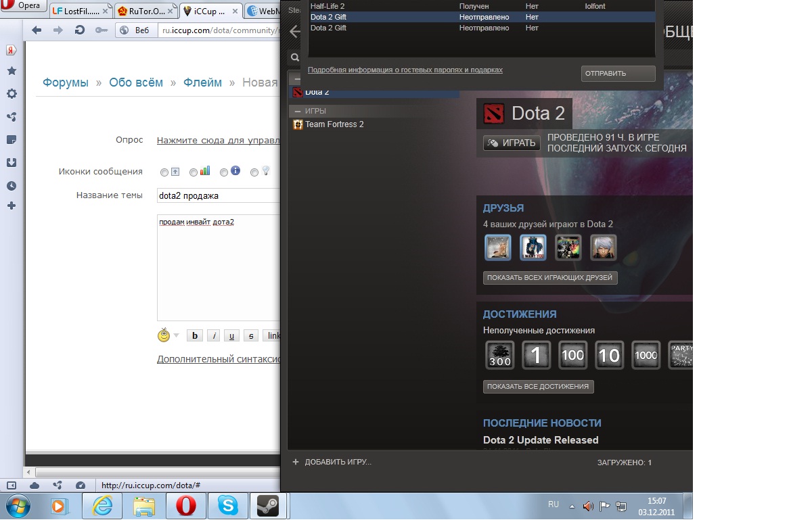Open the password wand key icon
Image resolution: width=812 pixels, height=522 pixels.
pyautogui.click(x=101, y=30)
